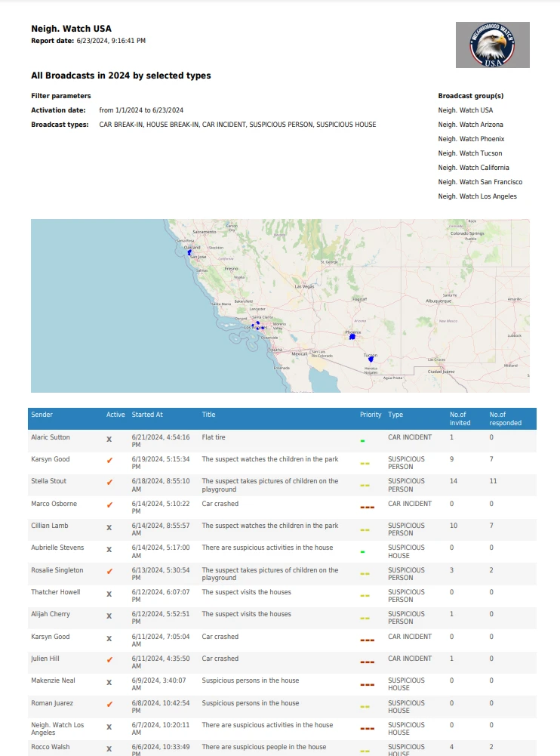Select Neigh. Watch San Francisco group
Viewport: 560px width, 756px height.
click(480, 182)
